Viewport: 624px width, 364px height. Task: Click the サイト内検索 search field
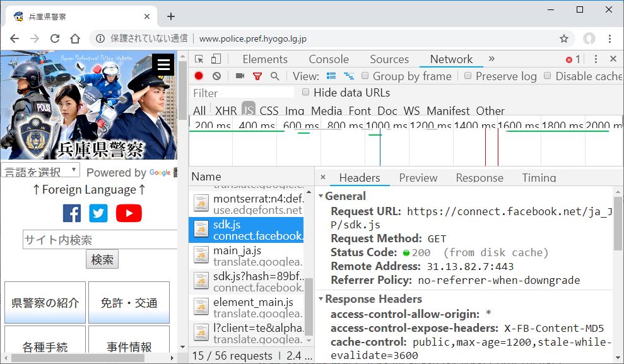[100, 240]
